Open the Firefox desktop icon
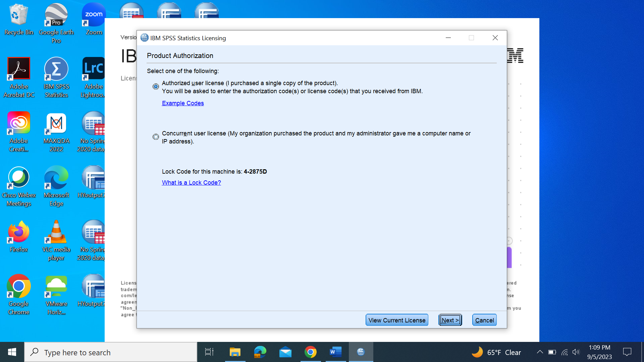The width and height of the screenshot is (644, 362). [x=19, y=237]
